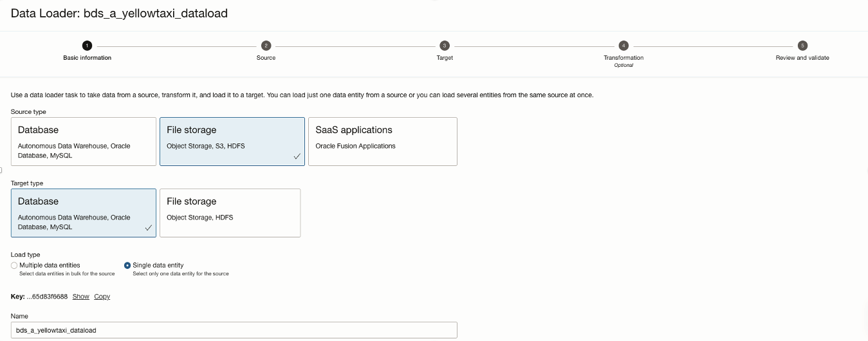868x341 pixels.
Task: Click the checkmark on Database target card
Action: [x=148, y=228]
